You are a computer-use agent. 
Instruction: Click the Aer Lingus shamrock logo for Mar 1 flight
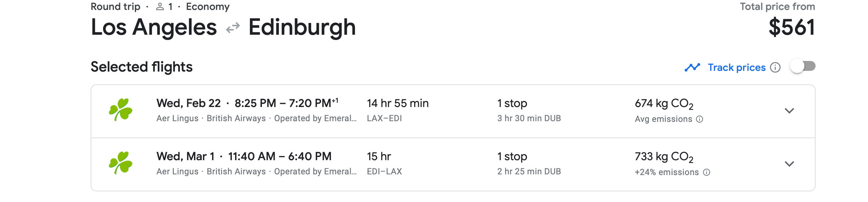[121, 163]
